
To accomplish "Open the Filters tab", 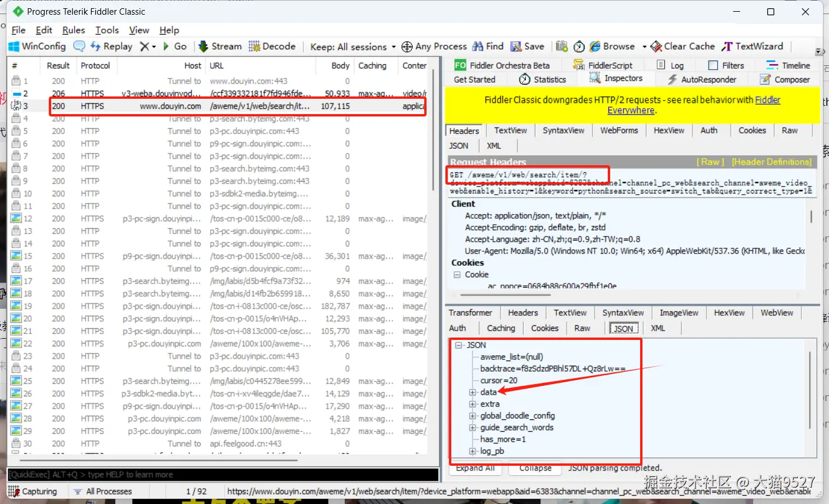I will [726, 65].
